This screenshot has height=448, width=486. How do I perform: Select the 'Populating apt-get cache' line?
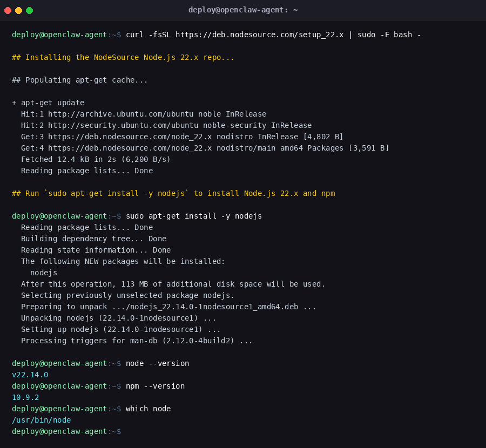click(x=80, y=80)
